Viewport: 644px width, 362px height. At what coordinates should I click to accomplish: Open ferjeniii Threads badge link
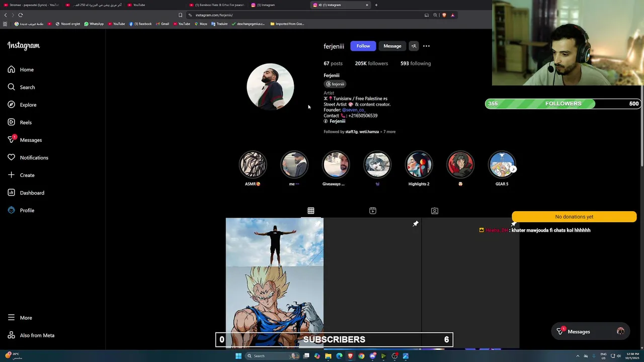click(335, 84)
